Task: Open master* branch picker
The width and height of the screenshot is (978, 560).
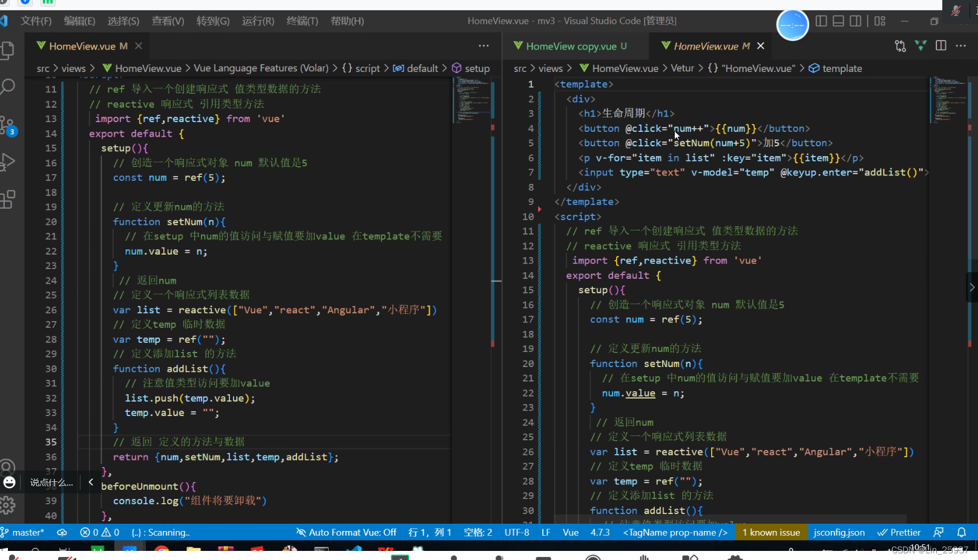Action: pos(22,533)
